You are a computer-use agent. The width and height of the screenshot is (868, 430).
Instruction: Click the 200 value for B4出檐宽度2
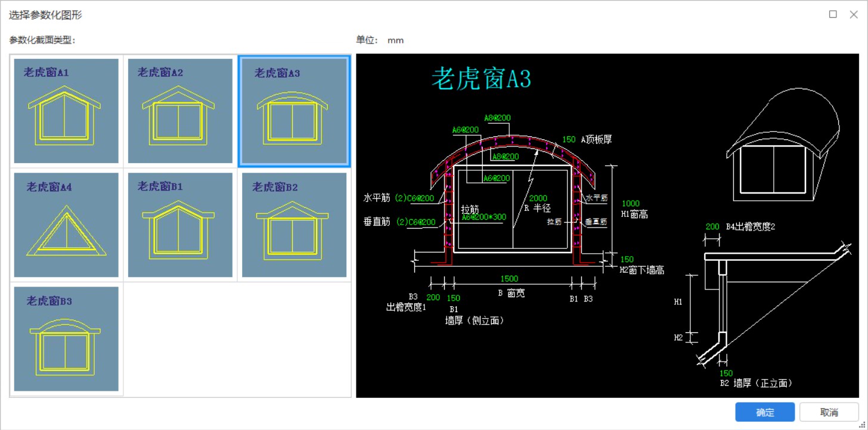[x=712, y=227]
